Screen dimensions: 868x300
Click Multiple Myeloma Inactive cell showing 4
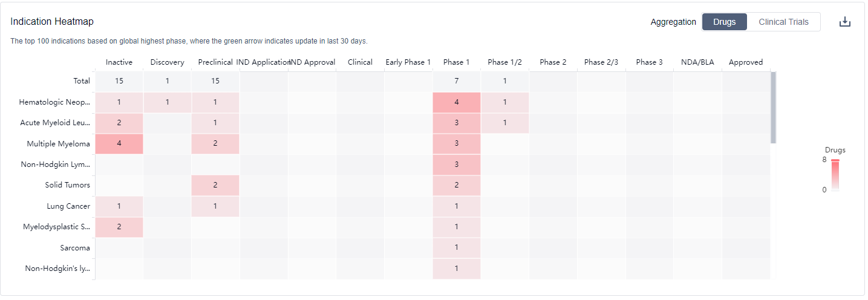pyautogui.click(x=119, y=144)
